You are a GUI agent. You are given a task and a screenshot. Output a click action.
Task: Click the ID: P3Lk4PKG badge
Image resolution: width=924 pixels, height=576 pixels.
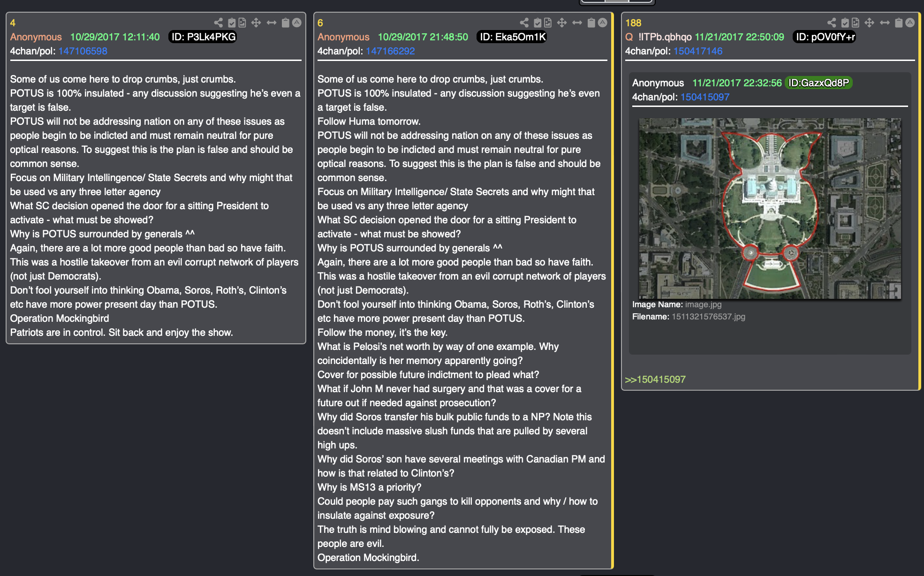203,37
